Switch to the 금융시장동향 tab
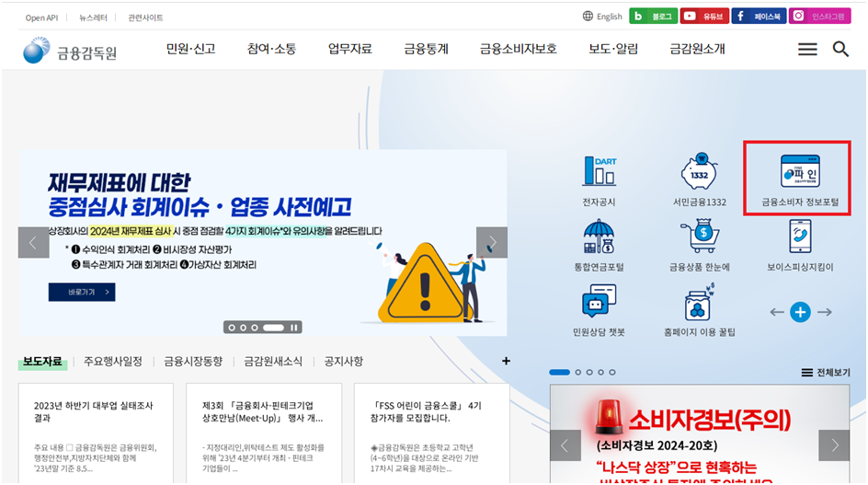Viewport: 868px width, 485px height. pyautogui.click(x=193, y=362)
